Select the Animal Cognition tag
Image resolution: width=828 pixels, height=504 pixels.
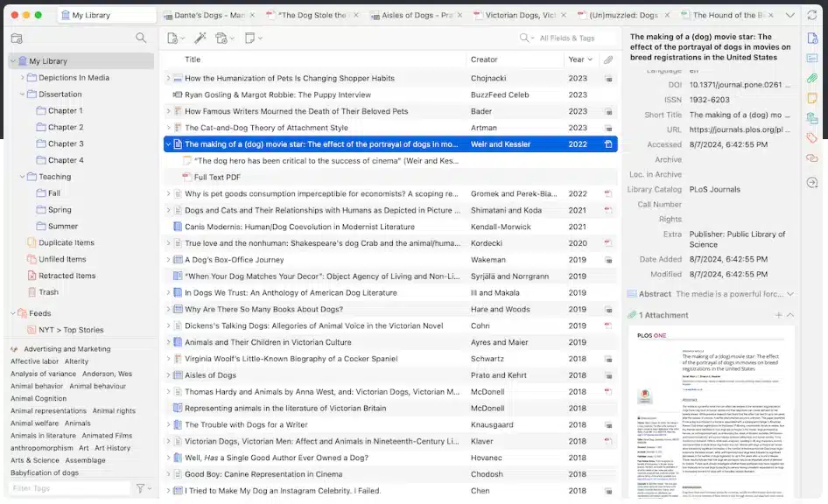click(x=39, y=398)
